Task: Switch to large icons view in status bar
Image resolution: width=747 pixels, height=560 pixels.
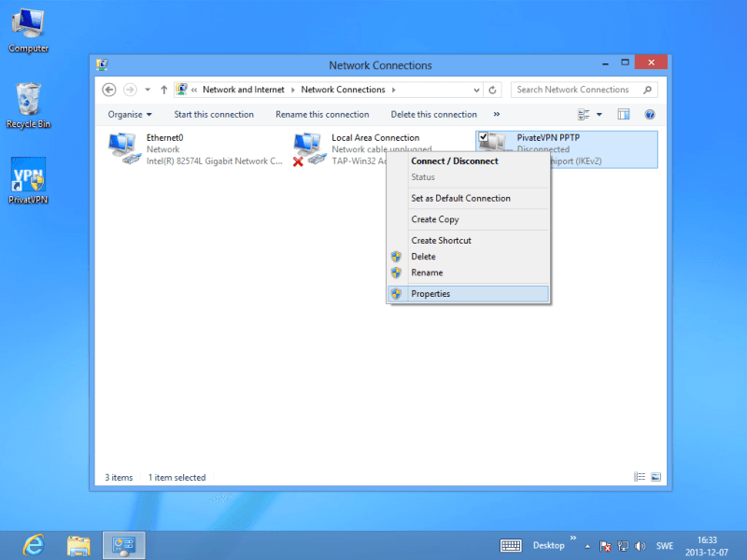Action: click(x=655, y=477)
